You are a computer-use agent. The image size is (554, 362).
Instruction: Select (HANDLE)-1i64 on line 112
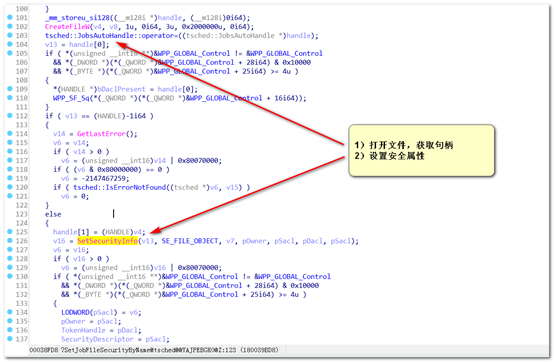119,116
